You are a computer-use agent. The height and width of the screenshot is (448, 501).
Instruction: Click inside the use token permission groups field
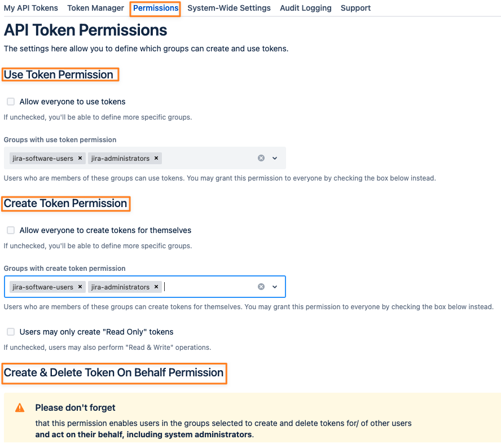[145, 158]
